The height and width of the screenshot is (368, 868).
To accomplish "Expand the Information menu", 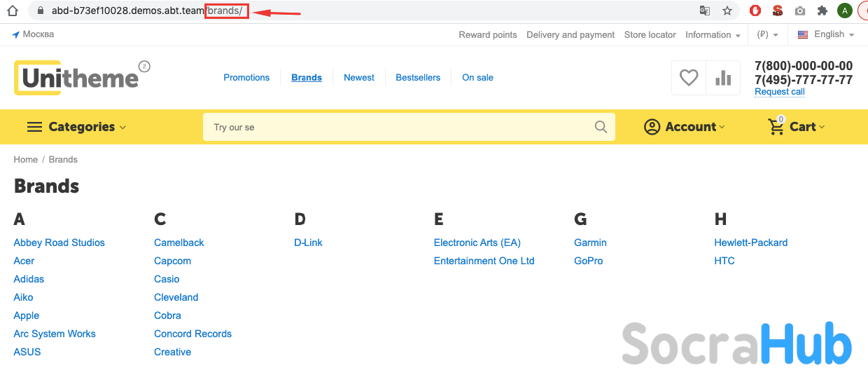I will click(713, 34).
